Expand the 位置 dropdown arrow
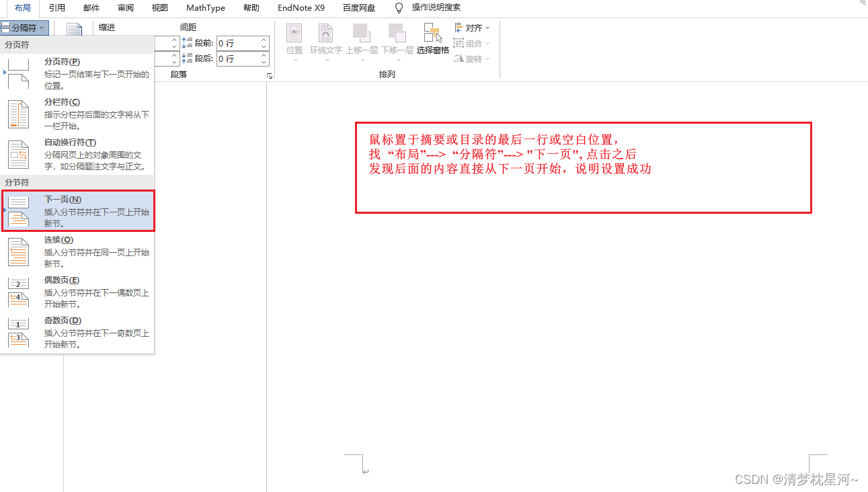 pyautogui.click(x=294, y=60)
